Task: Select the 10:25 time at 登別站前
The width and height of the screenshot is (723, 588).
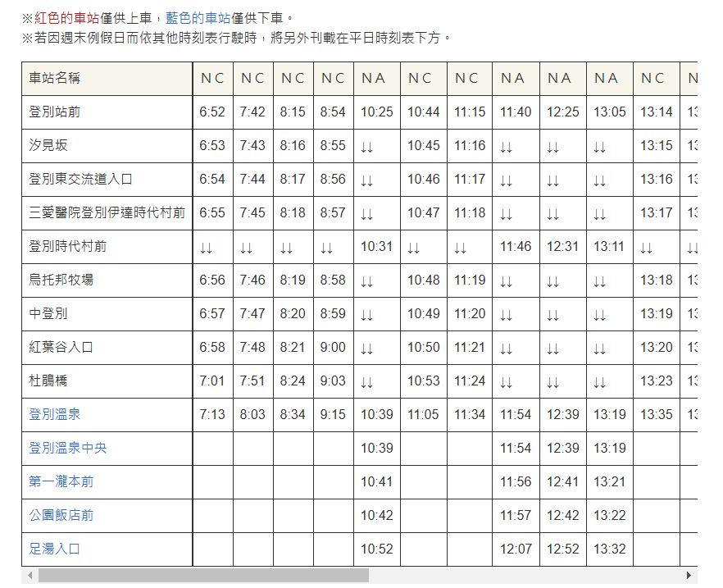Action: coord(377,112)
